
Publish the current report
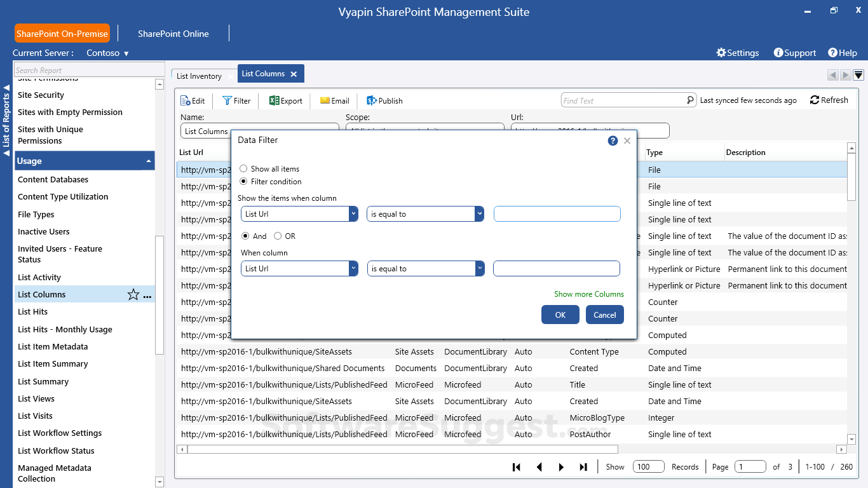click(384, 100)
